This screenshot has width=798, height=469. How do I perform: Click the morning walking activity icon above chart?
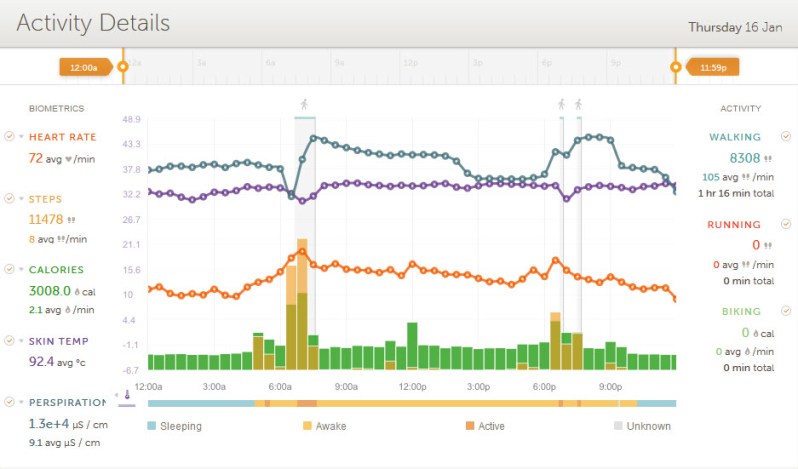[304, 104]
